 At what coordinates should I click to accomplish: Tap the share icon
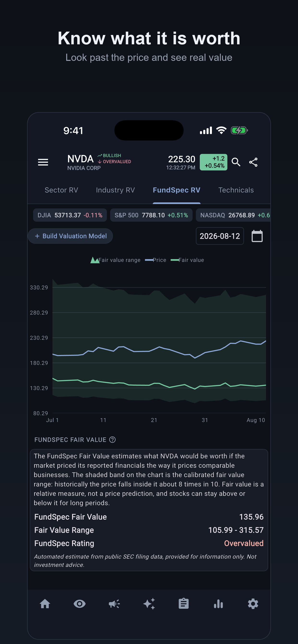click(253, 162)
